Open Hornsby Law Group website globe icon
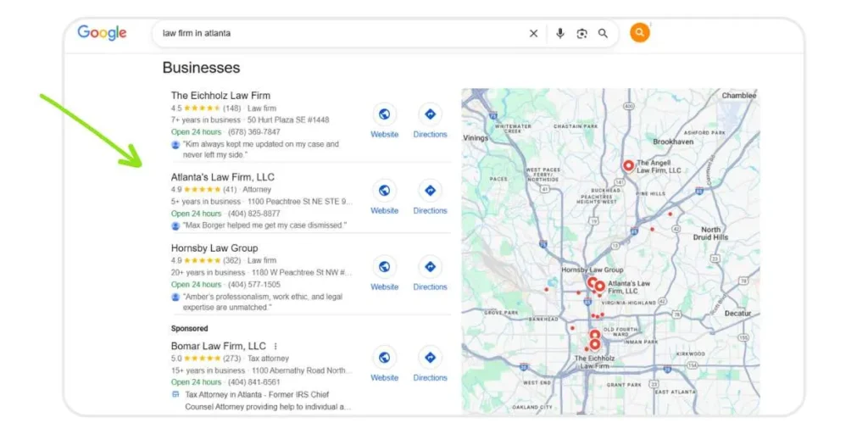Screen dimensions: 868x434 [384, 267]
